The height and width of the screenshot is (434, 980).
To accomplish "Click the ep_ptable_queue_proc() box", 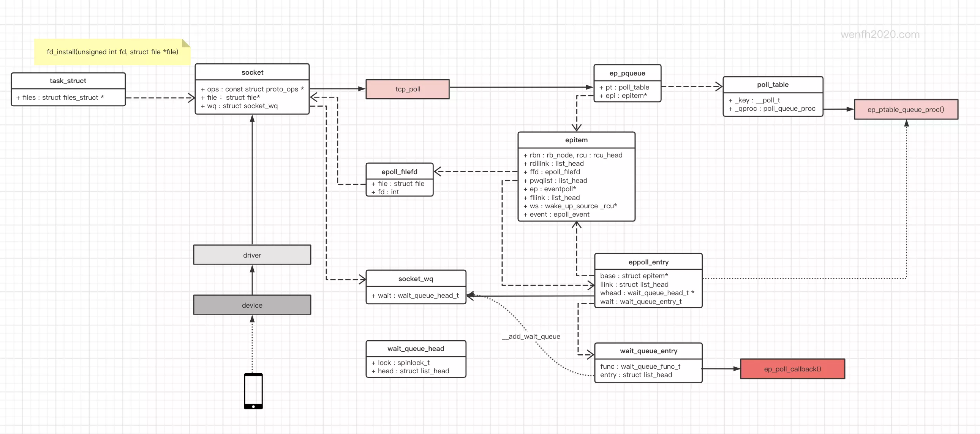I will click(x=906, y=110).
